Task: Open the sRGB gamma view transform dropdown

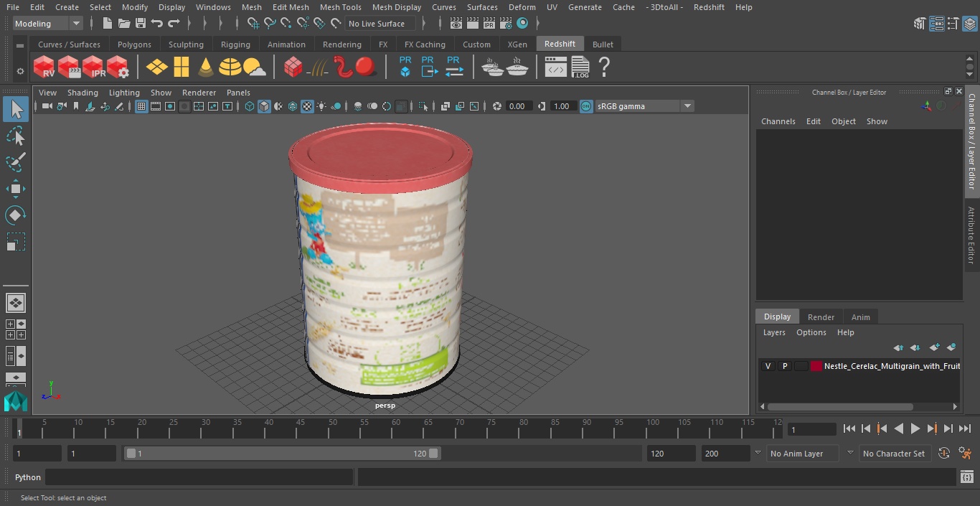Action: [644, 106]
